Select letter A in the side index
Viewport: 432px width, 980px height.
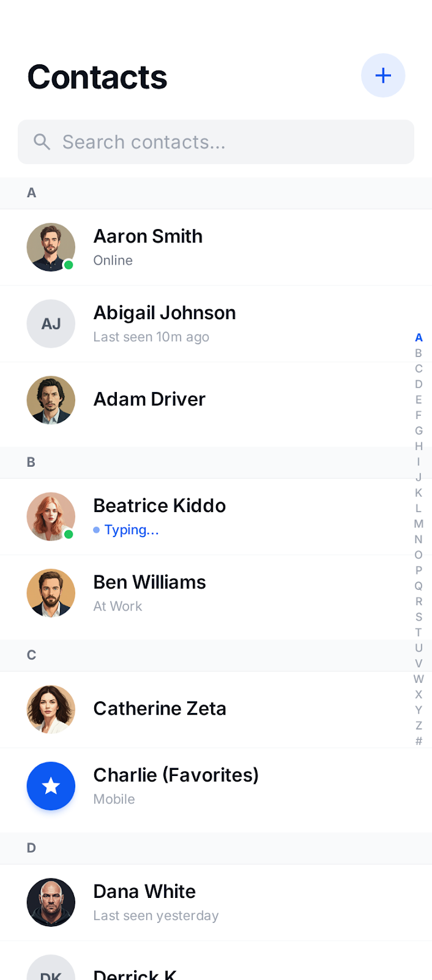419,337
